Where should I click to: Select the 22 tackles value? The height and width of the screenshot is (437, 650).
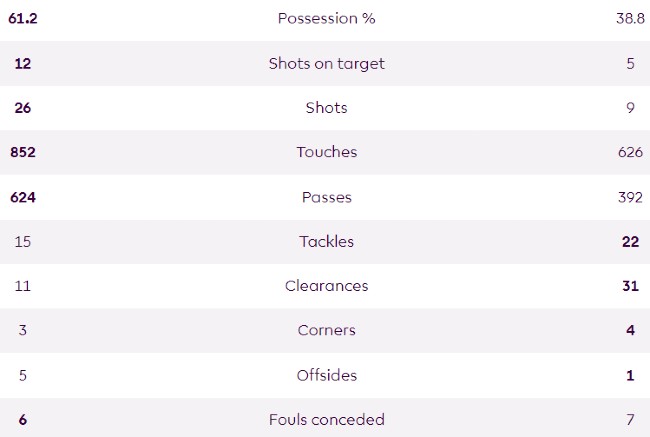[x=632, y=241]
